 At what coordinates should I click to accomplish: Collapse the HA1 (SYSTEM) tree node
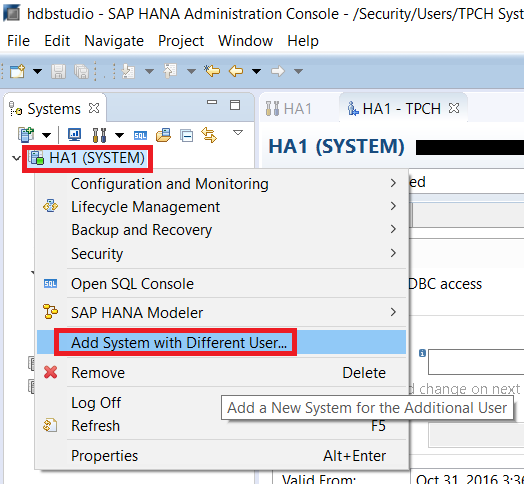click(16, 158)
